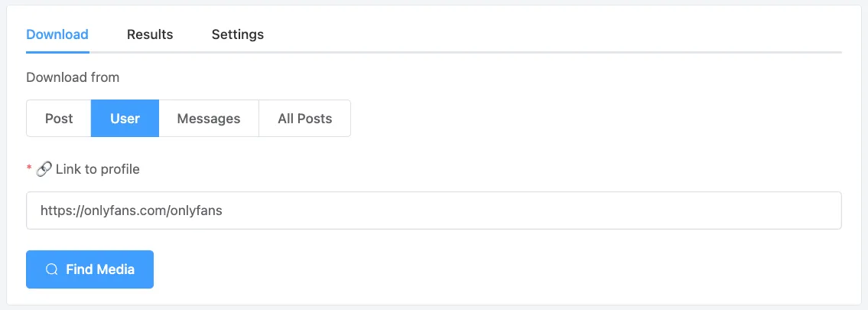The image size is (868, 310).
Task: Click the "Link to profile" label text
Action: click(x=98, y=169)
